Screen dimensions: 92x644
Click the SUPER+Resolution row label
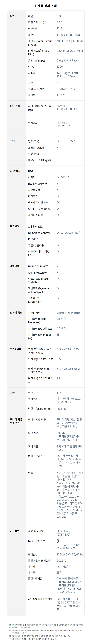click(39, 209)
